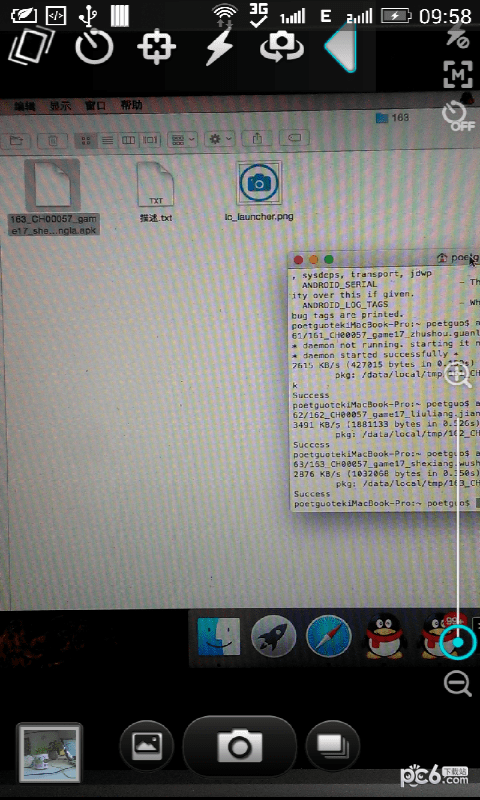This screenshot has height=800, width=480.
Task: Open the last photo thumbnail
Action: coord(49,753)
